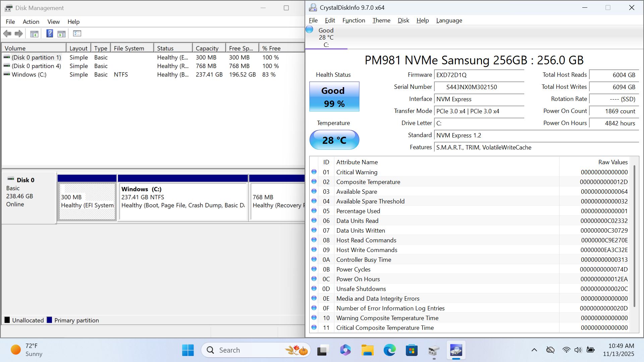Click Show/Hide Action Pane toolbar icon
This screenshot has height=362, width=644.
pos(62,34)
